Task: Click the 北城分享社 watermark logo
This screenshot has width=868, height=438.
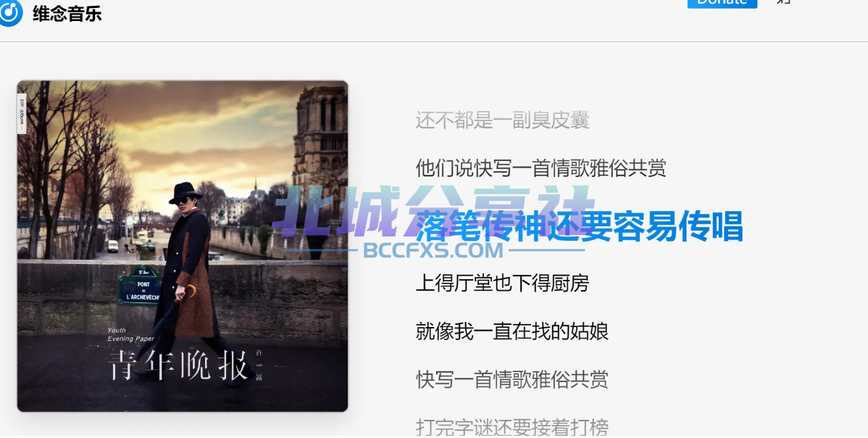Action: [433, 212]
